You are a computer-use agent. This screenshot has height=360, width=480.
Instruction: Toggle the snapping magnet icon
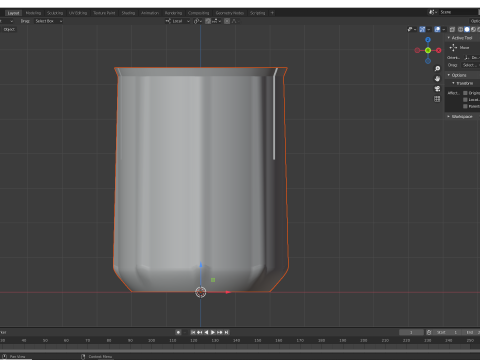(208, 21)
